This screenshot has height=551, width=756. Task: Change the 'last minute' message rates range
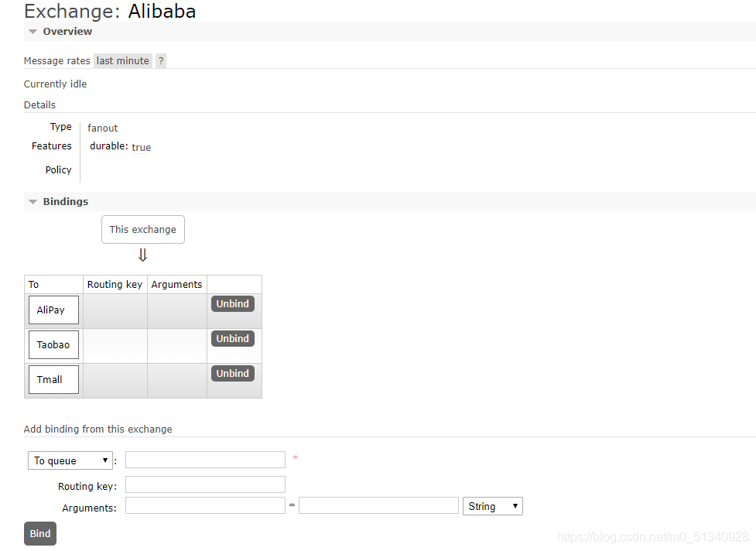(123, 60)
